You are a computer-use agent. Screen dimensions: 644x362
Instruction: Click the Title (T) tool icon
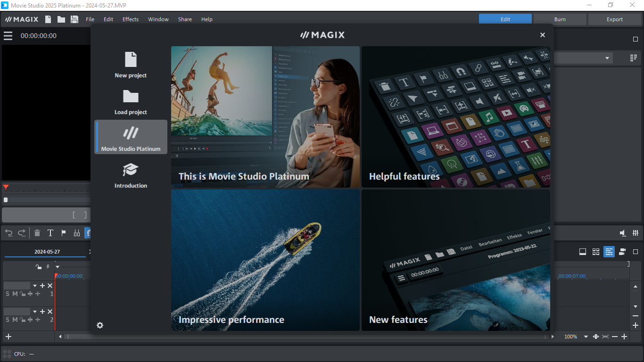point(50,233)
